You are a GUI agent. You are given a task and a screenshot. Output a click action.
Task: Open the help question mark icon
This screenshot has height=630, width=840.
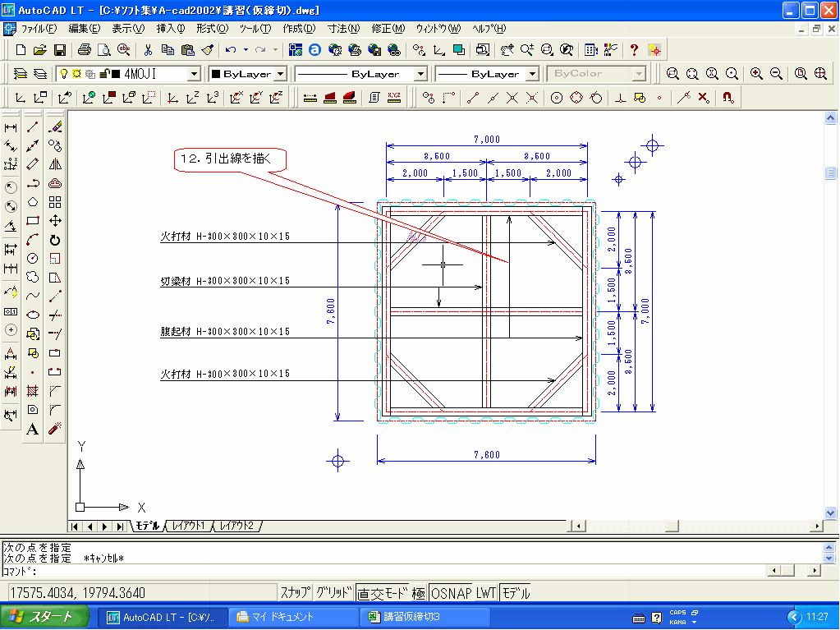(634, 50)
